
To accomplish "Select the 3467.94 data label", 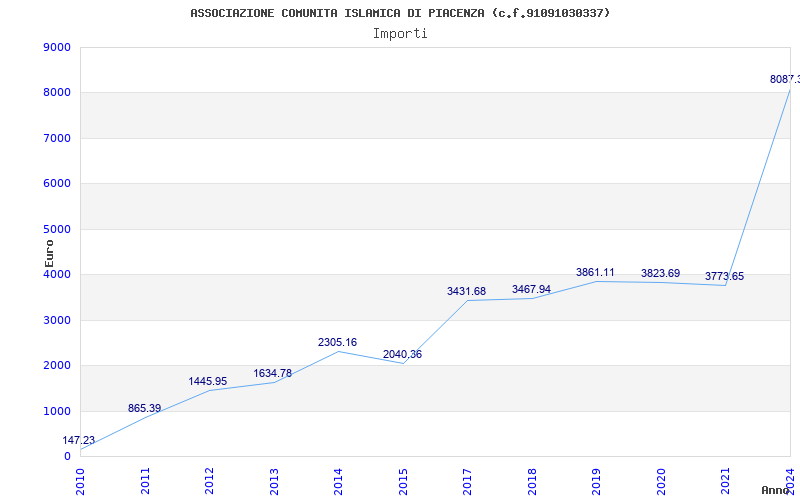I will (531, 289).
